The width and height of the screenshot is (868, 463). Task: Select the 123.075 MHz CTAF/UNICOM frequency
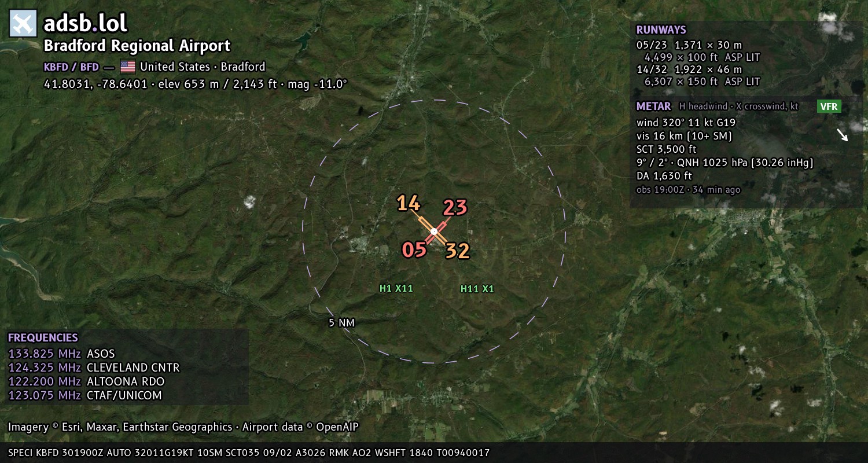click(85, 395)
